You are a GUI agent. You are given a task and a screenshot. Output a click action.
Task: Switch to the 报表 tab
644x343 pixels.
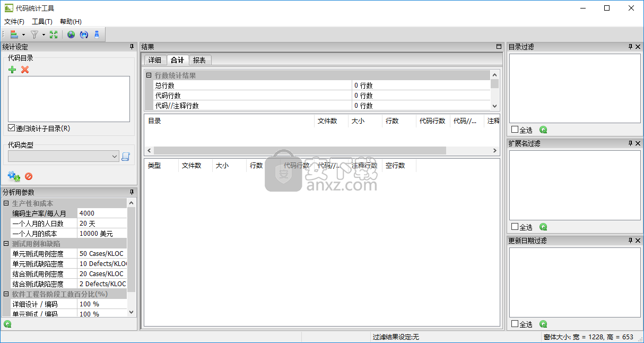[199, 60]
